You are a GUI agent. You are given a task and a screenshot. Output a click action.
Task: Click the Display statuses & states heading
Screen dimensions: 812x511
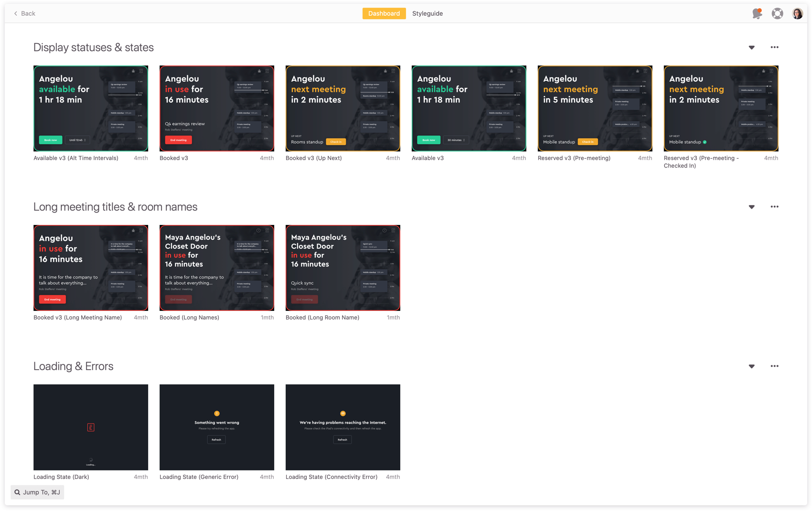tap(94, 47)
